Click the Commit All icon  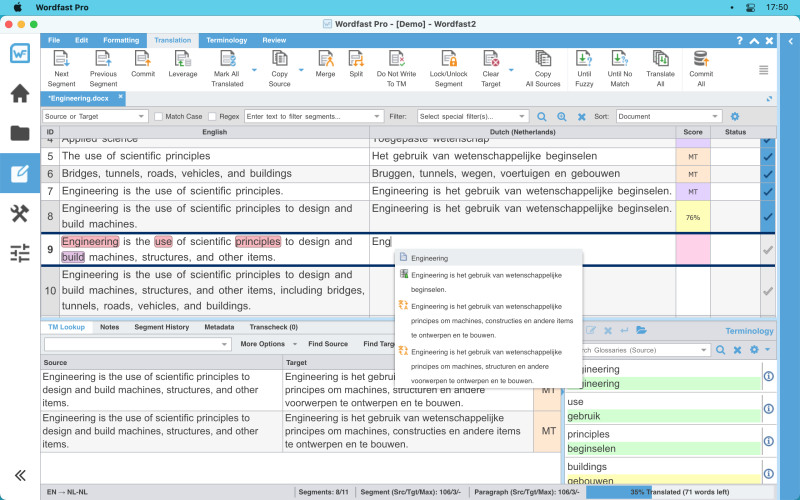[701, 59]
